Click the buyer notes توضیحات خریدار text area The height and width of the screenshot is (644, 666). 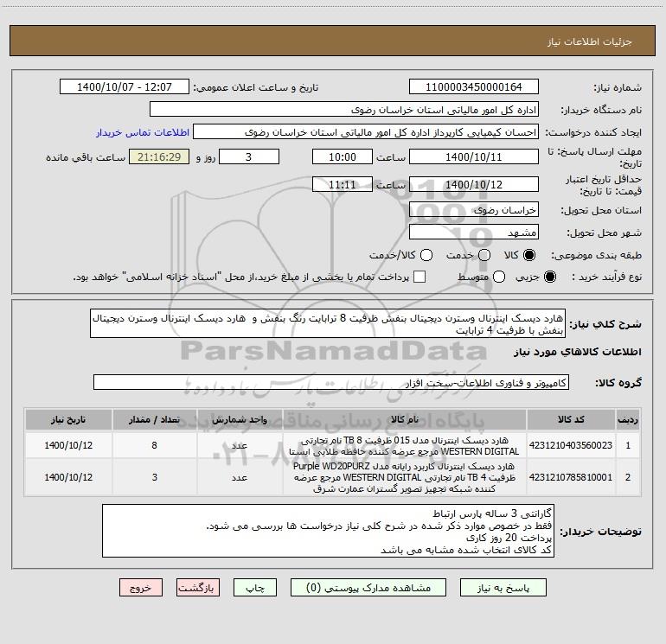tap(328, 531)
